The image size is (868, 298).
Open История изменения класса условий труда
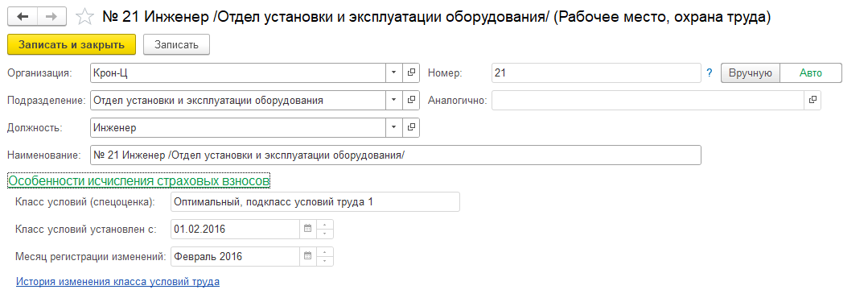pos(118,281)
